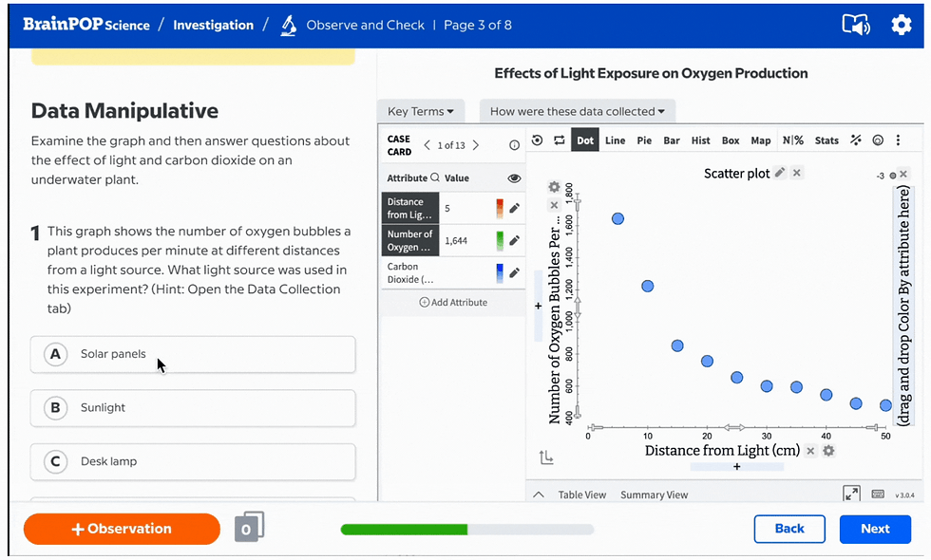Edit the Distance from Light attribute pencil

[x=514, y=208]
